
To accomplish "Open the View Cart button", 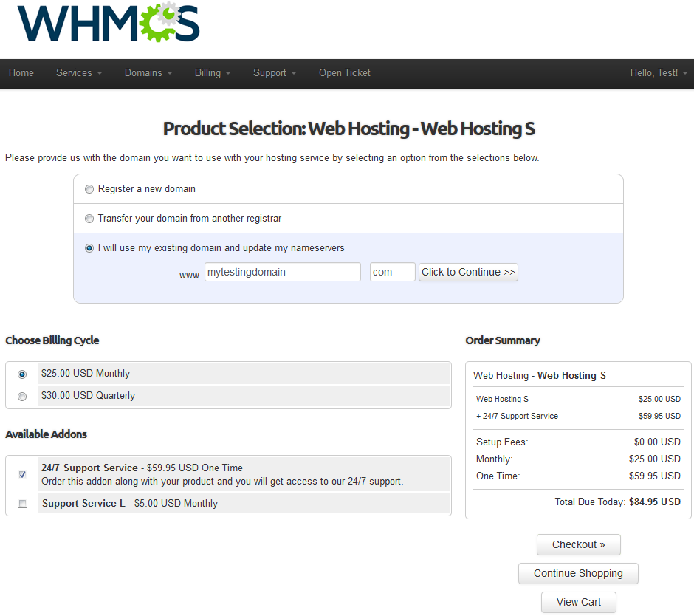I will click(579, 602).
